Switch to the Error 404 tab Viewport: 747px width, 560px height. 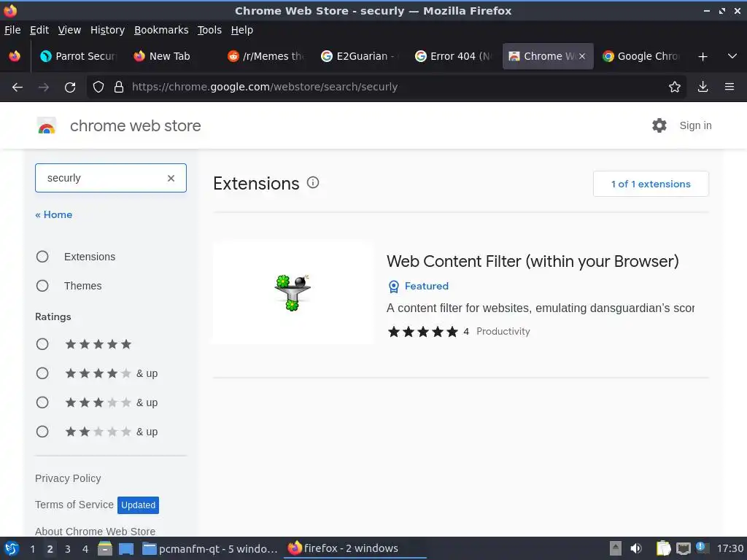coord(454,56)
